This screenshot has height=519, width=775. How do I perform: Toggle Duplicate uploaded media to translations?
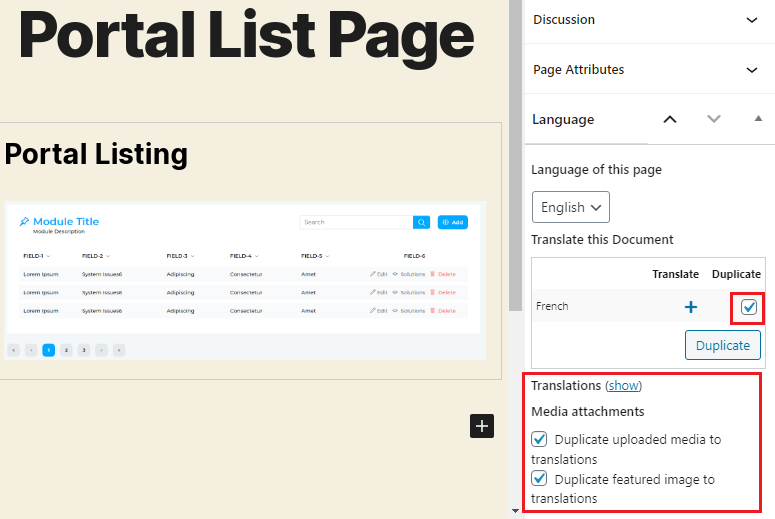tap(540, 439)
